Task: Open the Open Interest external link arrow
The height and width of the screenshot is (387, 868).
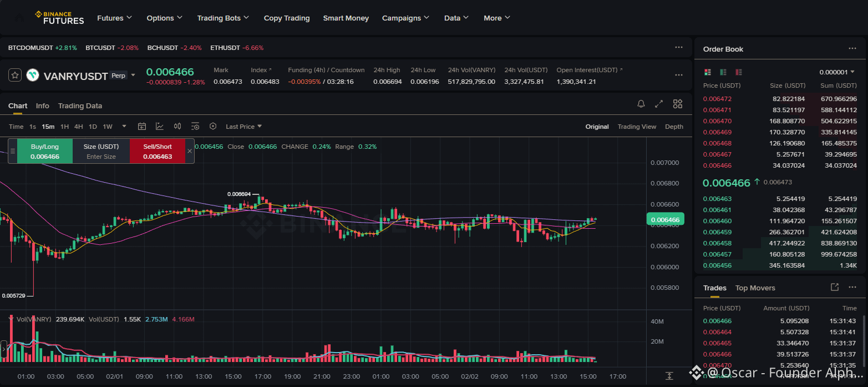Action: click(621, 70)
